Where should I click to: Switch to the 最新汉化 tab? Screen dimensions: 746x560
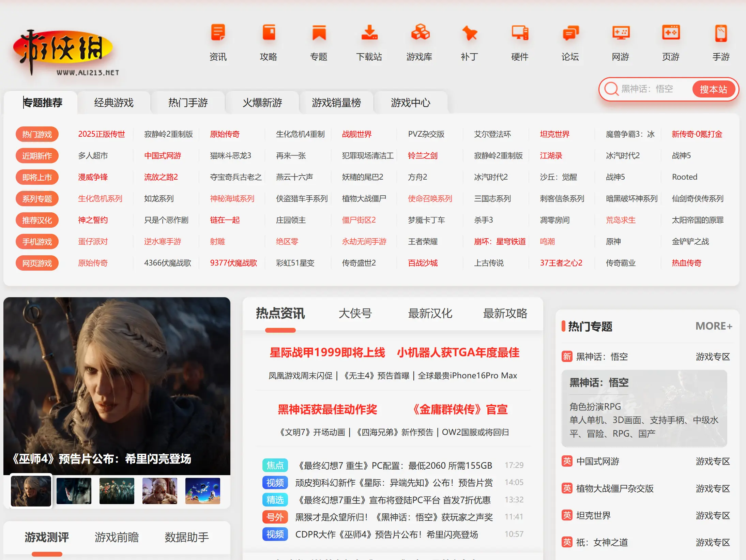click(430, 314)
